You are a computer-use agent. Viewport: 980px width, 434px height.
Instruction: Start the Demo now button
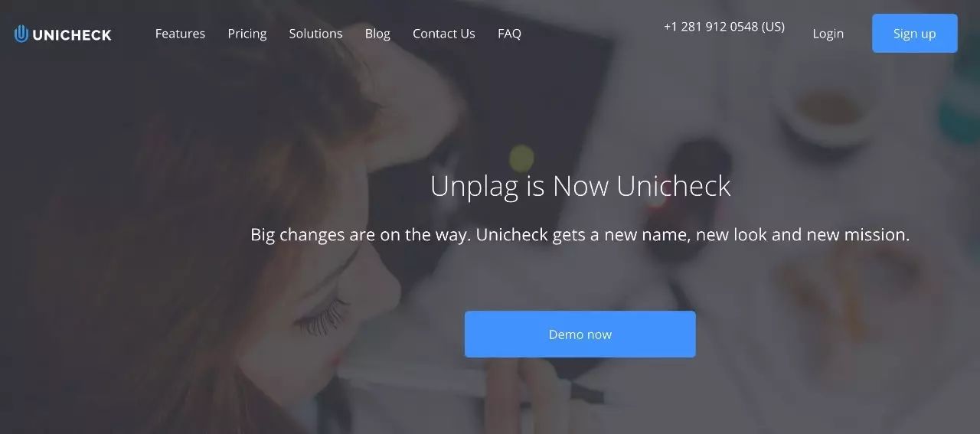[580, 334]
